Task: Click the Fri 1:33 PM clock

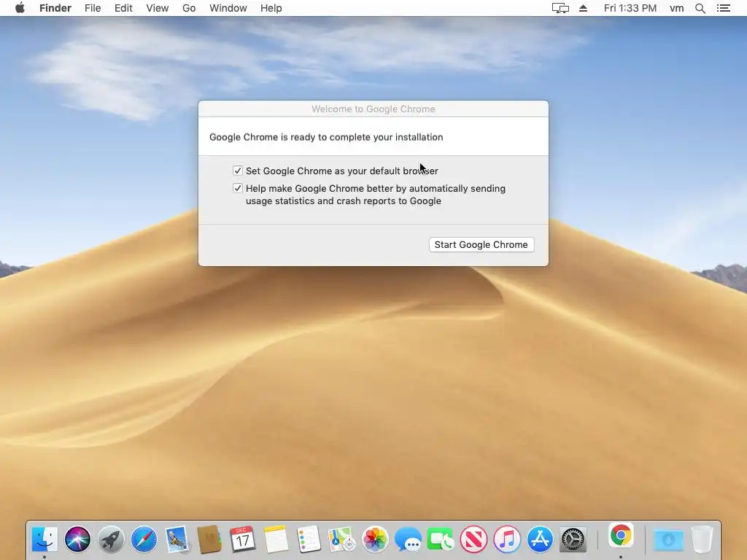Action: [x=630, y=8]
